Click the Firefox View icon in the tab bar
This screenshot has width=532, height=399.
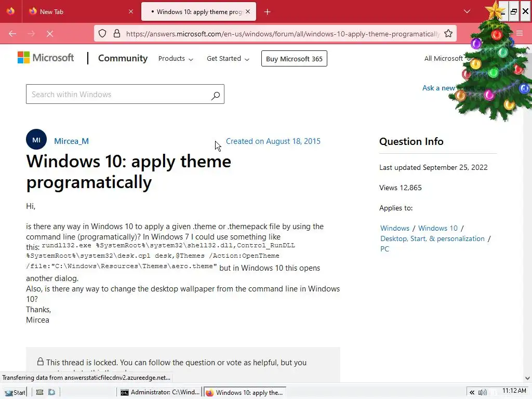click(x=10, y=11)
